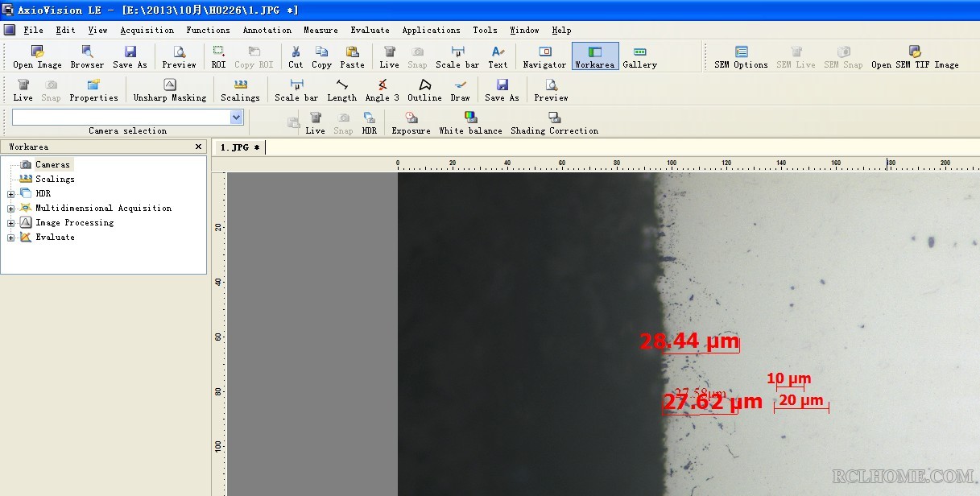Select Cameras in the Workarea tree
The width and height of the screenshot is (980, 496).
[52, 164]
